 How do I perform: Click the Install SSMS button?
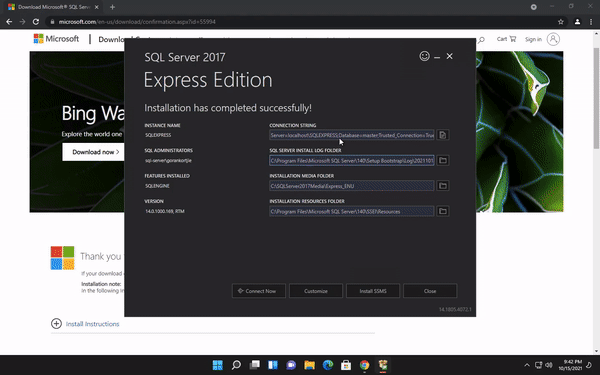tap(373, 291)
